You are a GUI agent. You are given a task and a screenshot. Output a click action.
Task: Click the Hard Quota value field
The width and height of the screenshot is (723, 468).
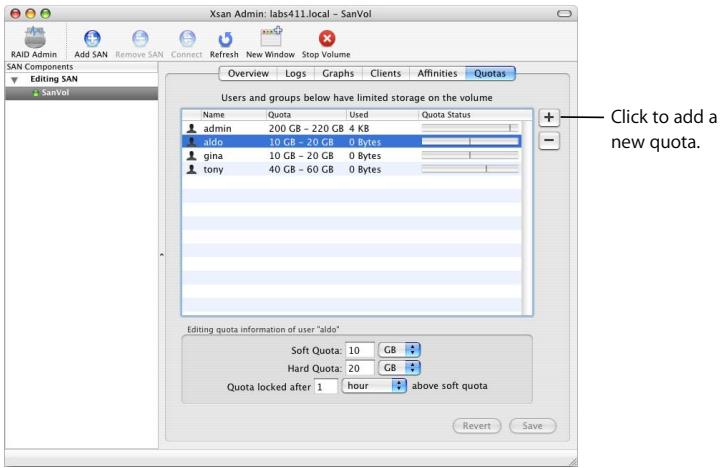point(360,368)
